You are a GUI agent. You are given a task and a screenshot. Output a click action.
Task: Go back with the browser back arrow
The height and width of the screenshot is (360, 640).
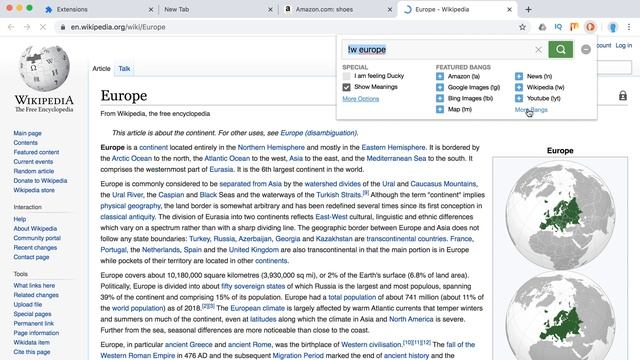pyautogui.click(x=11, y=27)
